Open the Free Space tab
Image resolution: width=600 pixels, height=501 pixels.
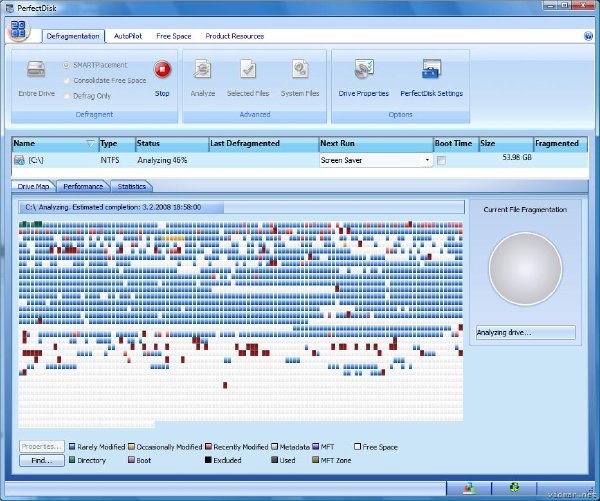pyautogui.click(x=174, y=36)
